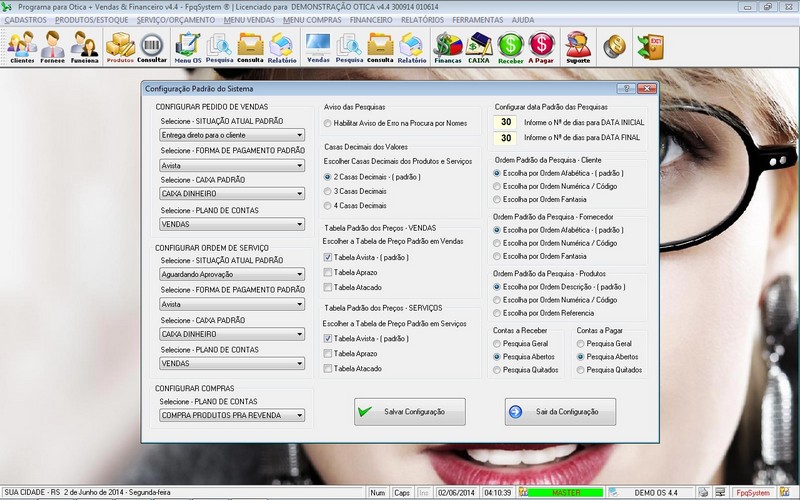Enable Habilitar Aviso de Erro option
Screen dimensions: 800x500
coord(328,123)
